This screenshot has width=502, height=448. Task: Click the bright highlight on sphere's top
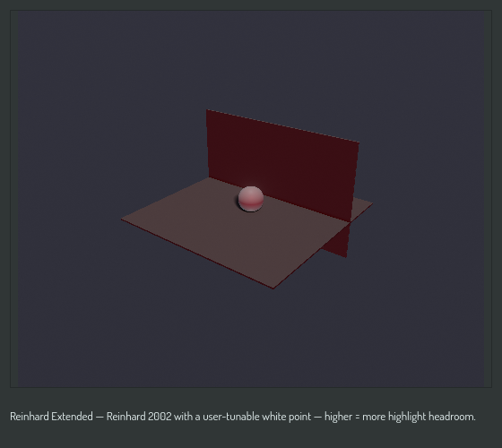pos(251,192)
